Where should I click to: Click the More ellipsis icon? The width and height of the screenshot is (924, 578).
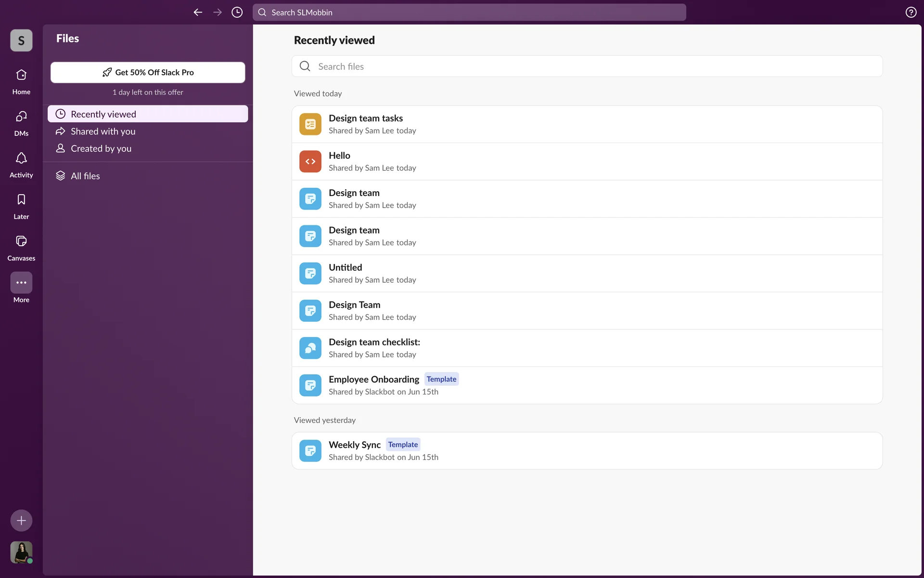pos(21,283)
